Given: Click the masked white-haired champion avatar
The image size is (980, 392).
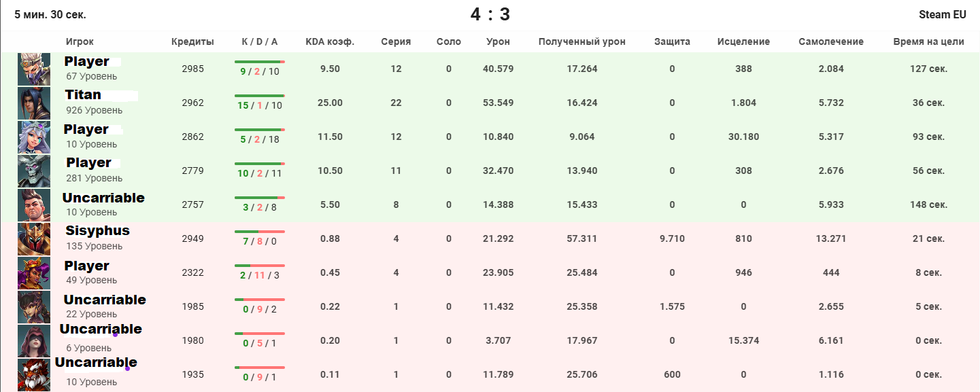Looking at the screenshot, I should click(34, 69).
